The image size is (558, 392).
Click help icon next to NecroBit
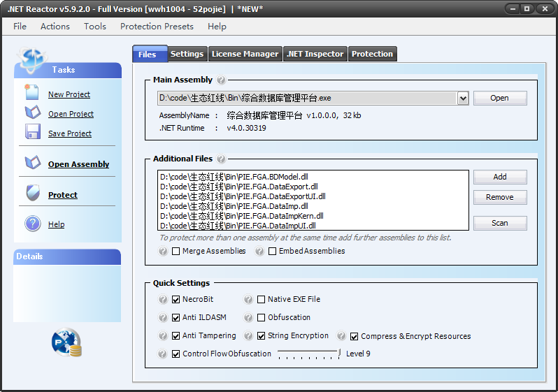click(x=163, y=299)
